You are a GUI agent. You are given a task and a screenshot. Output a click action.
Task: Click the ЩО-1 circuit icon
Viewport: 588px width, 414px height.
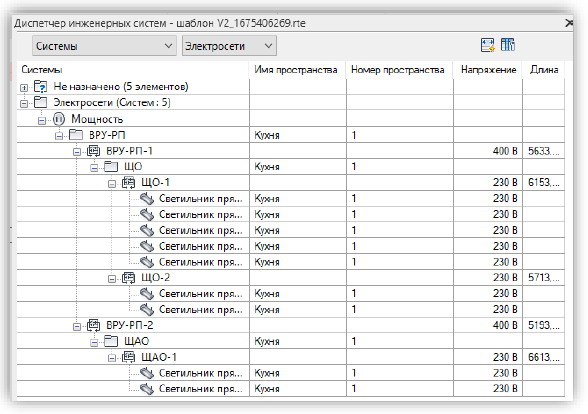(129, 183)
